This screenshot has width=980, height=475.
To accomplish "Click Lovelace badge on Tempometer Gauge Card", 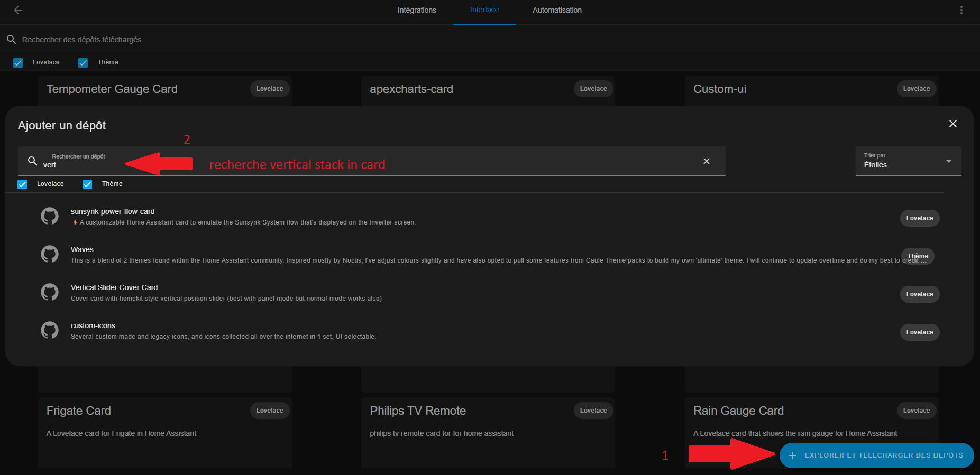I will (x=270, y=89).
